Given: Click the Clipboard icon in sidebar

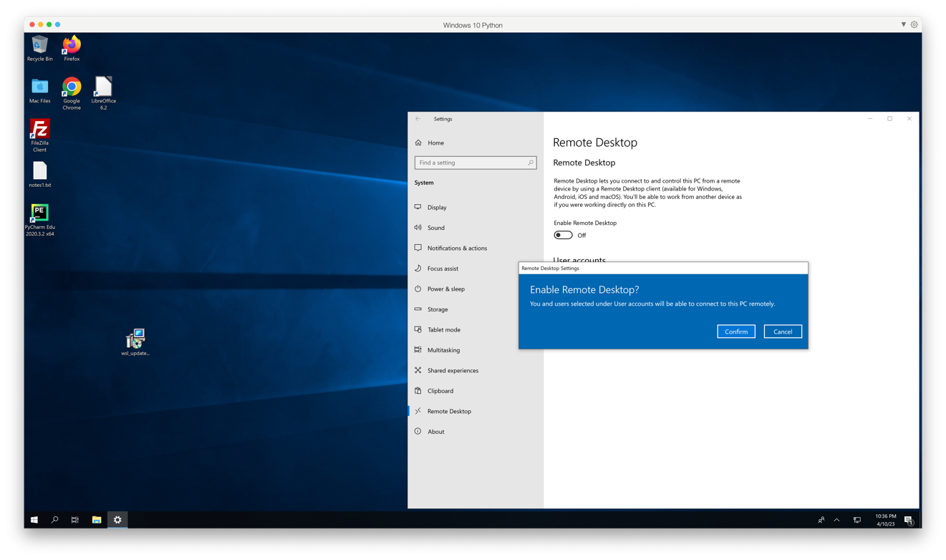Looking at the screenshot, I should [x=418, y=391].
